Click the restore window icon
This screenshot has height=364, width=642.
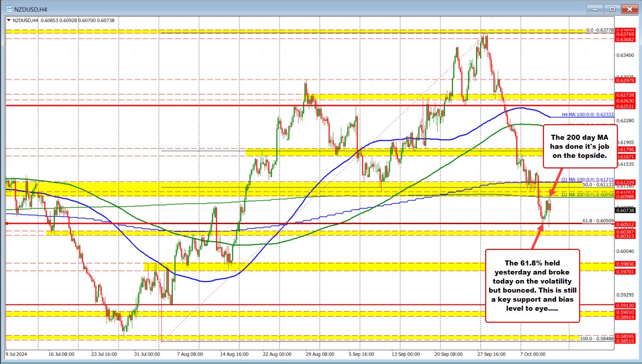coord(612,9)
